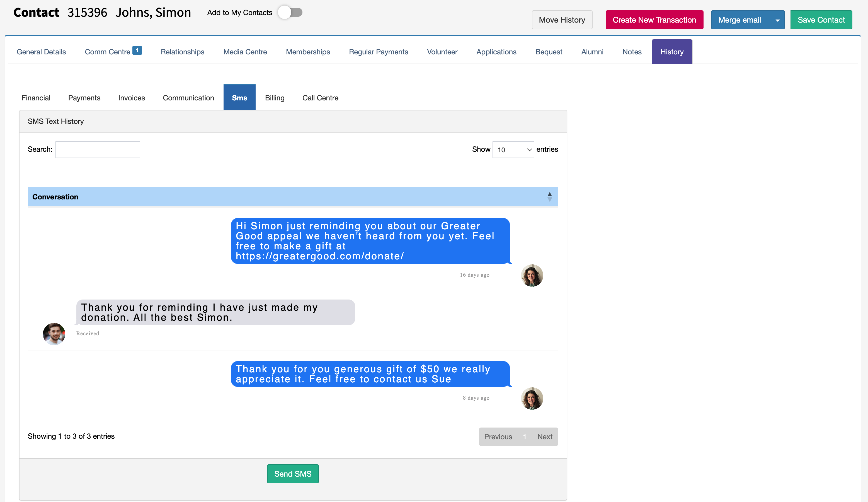Switch to the Media Centre tab
This screenshot has height=502, width=868.
tap(245, 52)
